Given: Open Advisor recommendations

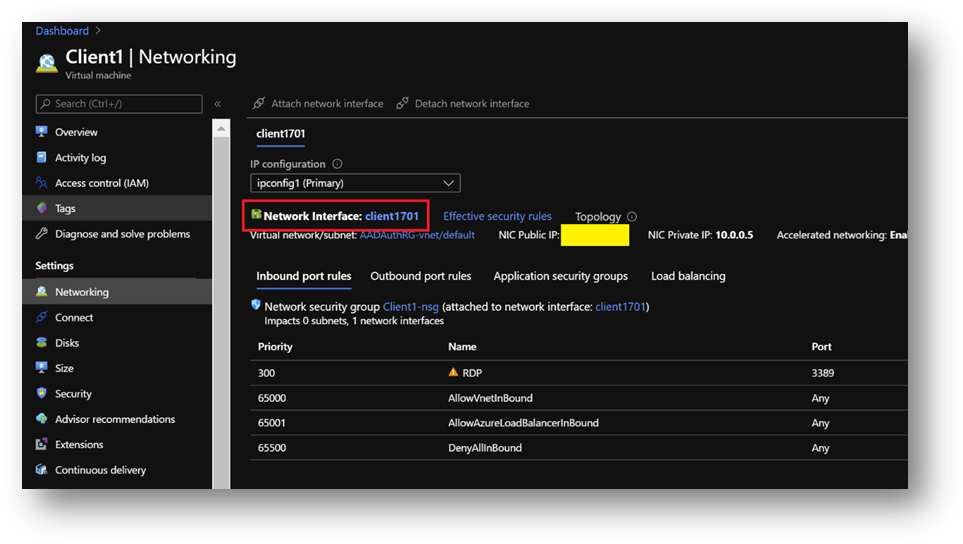Looking at the screenshot, I should click(x=115, y=419).
